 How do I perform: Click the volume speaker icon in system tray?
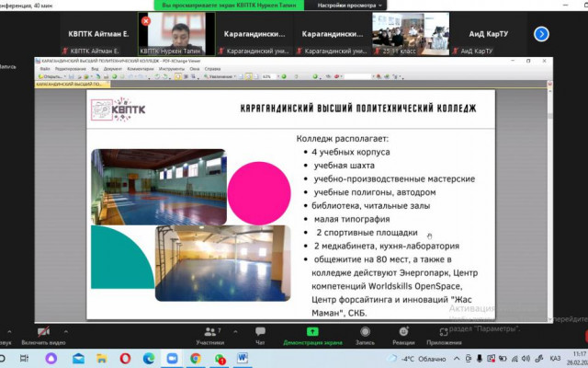pos(526,359)
